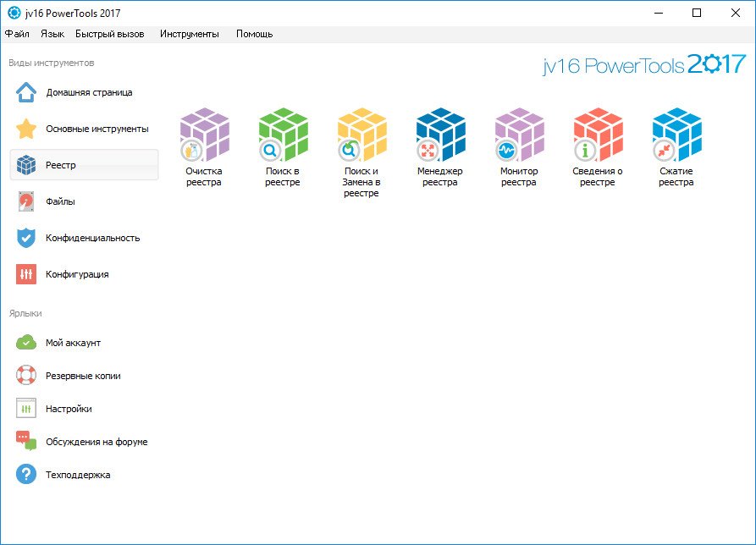
Task: Launch Сжатие реестра light blue cube
Action: 676,135
